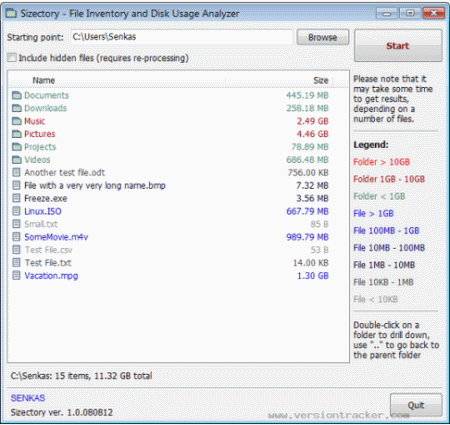The image size is (450, 425).
Task: Click the 85 B size value
Action: click(x=320, y=224)
